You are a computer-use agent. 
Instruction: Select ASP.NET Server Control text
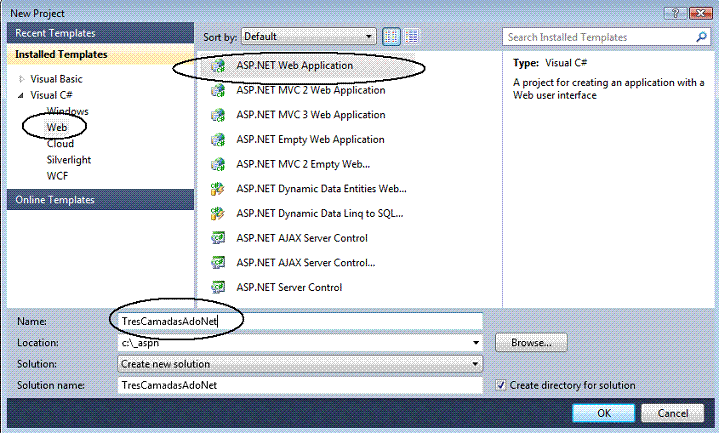tap(289, 287)
